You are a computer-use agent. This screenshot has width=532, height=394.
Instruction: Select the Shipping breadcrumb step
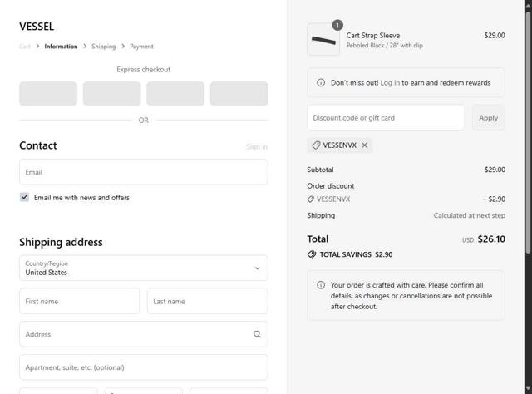[x=103, y=47]
